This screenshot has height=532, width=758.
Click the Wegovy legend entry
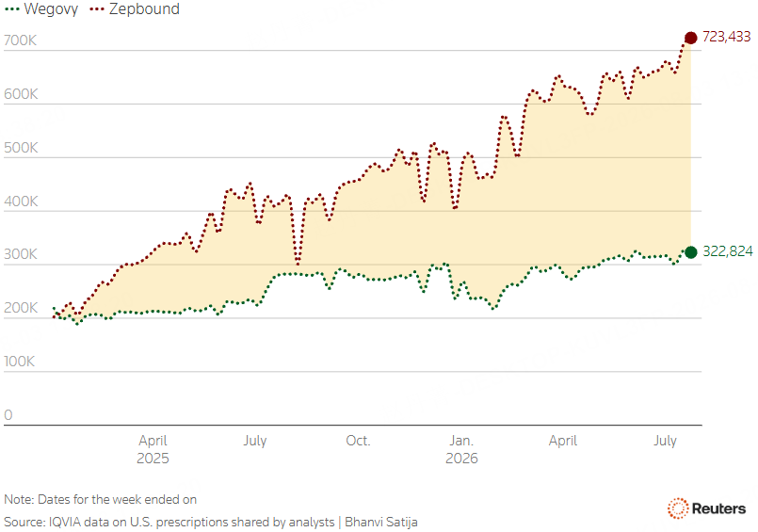[x=41, y=8]
